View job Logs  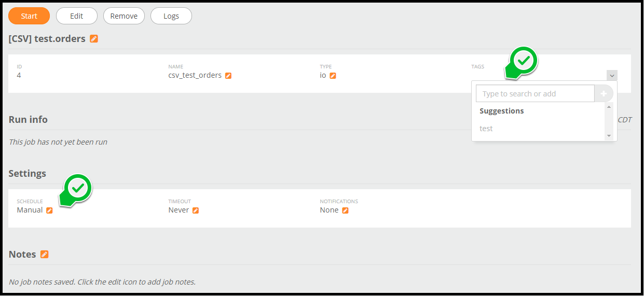point(171,16)
